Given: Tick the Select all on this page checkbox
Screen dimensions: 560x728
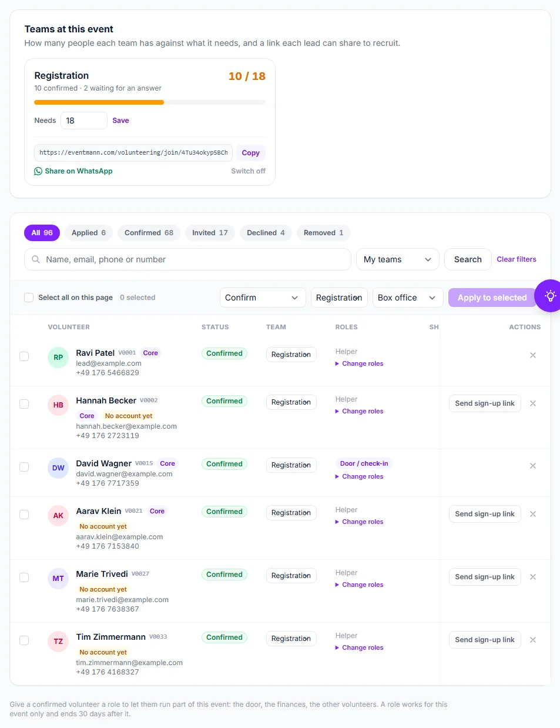Looking at the screenshot, I should (x=29, y=298).
